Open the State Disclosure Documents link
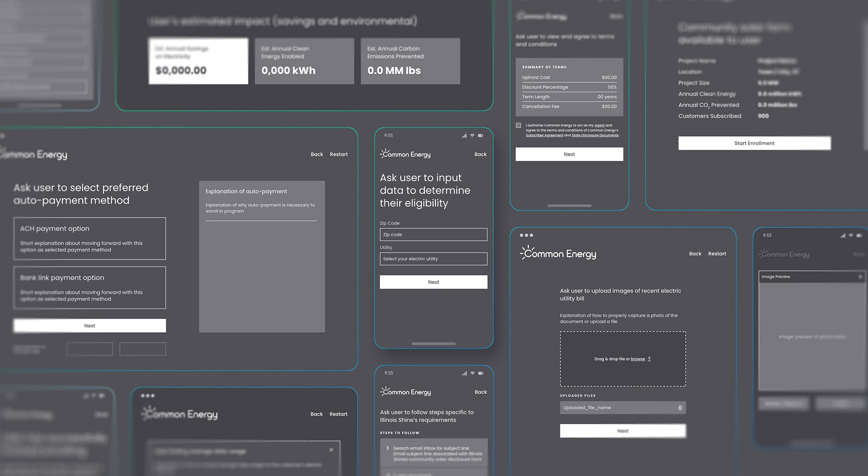The image size is (868, 476). [x=595, y=135]
